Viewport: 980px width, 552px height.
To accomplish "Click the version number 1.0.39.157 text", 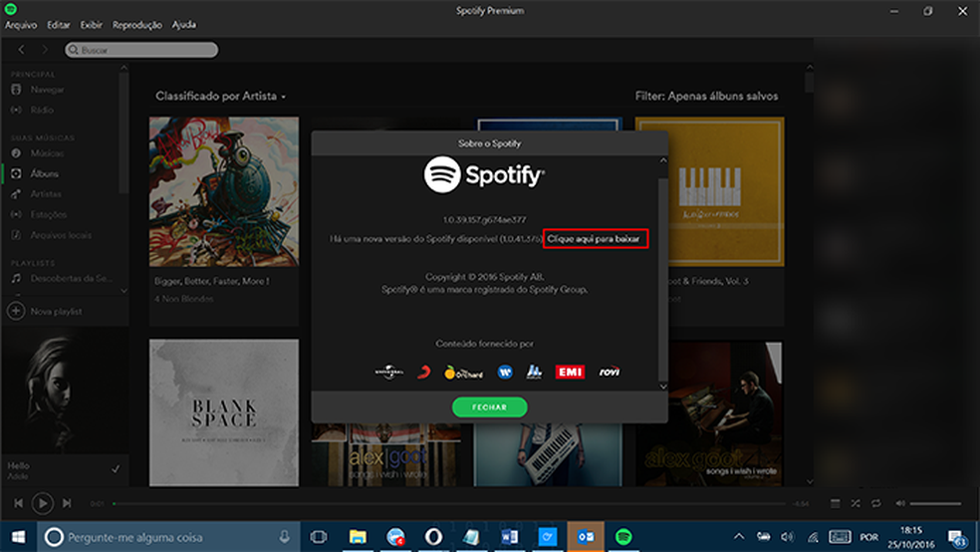I will pyautogui.click(x=484, y=220).
